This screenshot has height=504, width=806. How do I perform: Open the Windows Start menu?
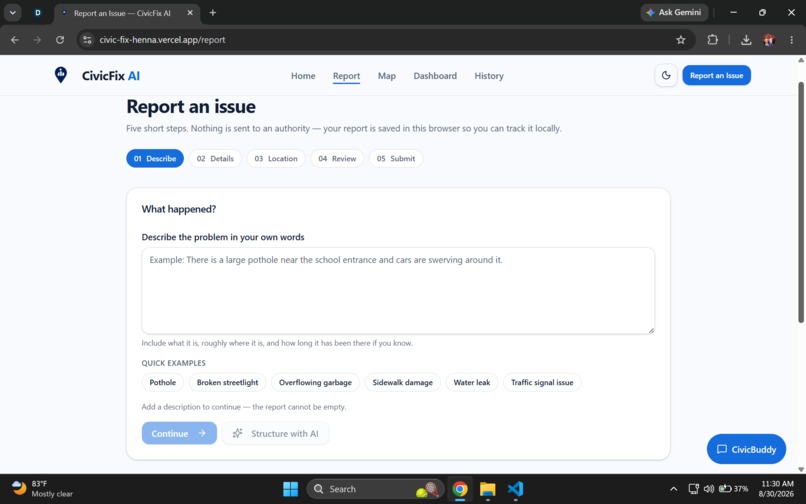[290, 489]
